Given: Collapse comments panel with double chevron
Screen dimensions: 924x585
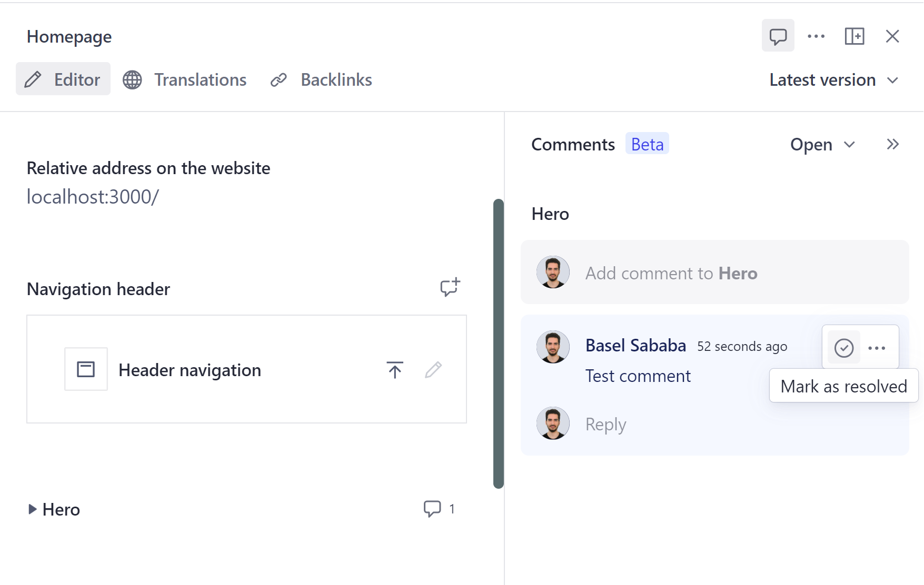Looking at the screenshot, I should (892, 144).
